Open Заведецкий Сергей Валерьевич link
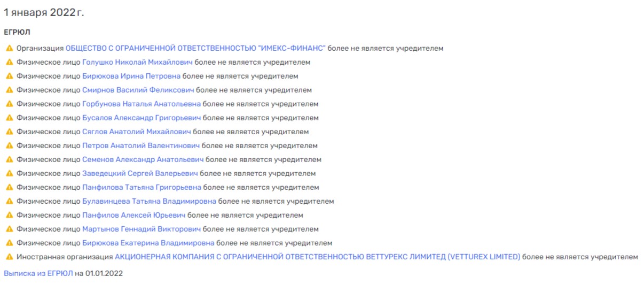Viewport: 644px width, 284px height. pyautogui.click(x=140, y=173)
